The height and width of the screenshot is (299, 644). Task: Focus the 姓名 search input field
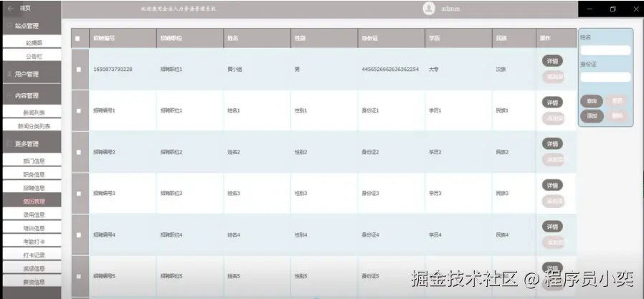[x=605, y=50]
